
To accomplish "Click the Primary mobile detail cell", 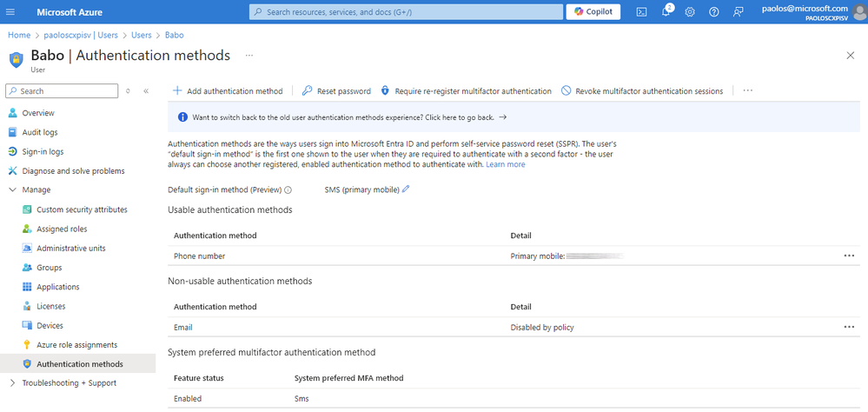I will point(567,256).
